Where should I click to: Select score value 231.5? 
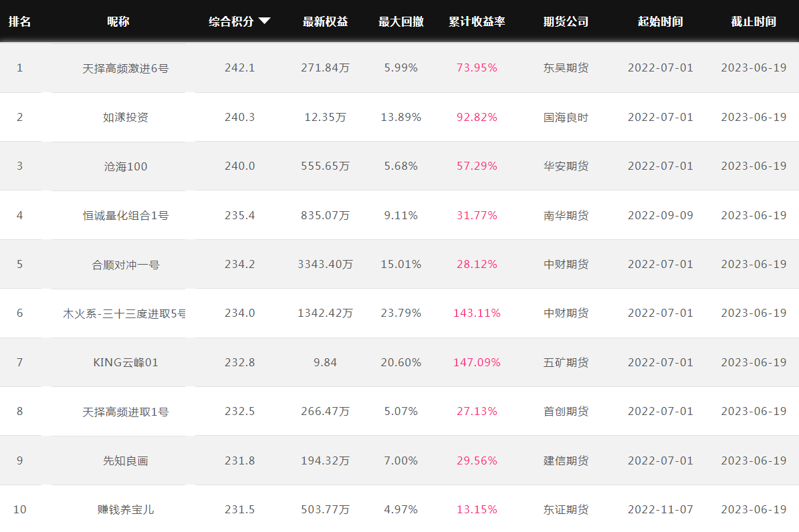[239, 509]
